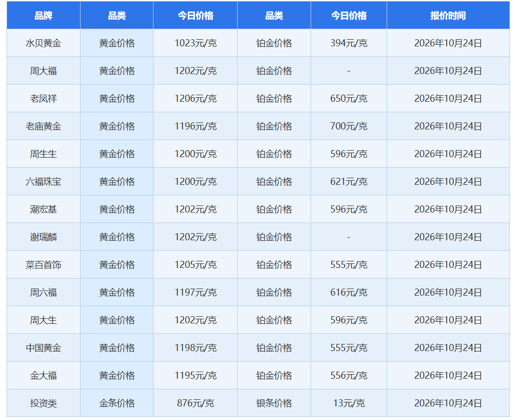Image resolution: width=515 pixels, height=420 pixels.
Task: Select the 650元/克 platinum price
Action: coord(349,99)
